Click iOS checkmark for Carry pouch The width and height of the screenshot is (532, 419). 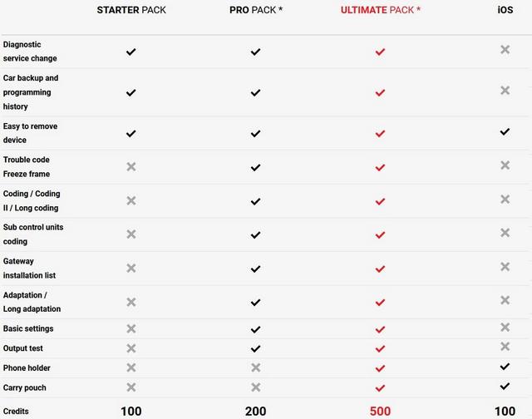click(505, 386)
